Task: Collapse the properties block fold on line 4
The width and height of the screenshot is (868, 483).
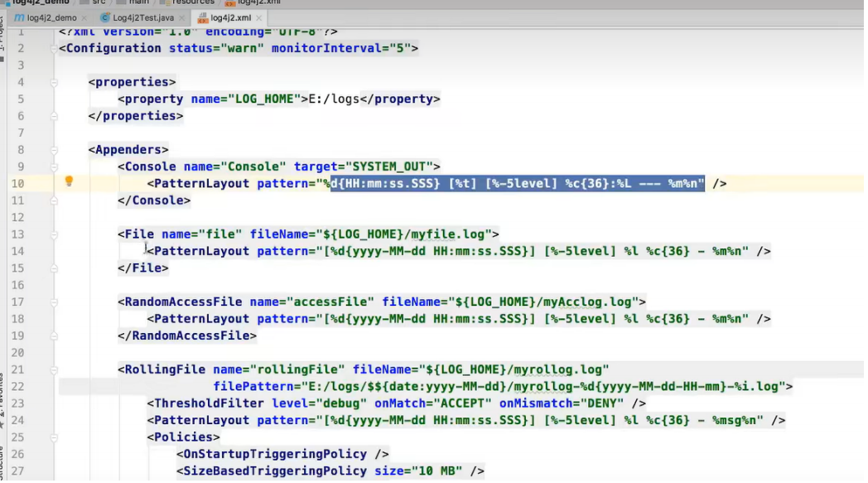Action: click(x=54, y=83)
